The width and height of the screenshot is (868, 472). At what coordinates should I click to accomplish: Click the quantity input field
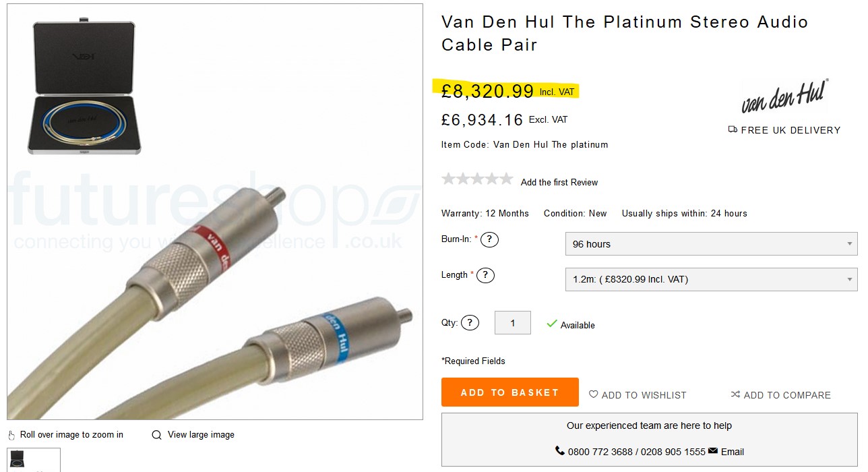[513, 323]
